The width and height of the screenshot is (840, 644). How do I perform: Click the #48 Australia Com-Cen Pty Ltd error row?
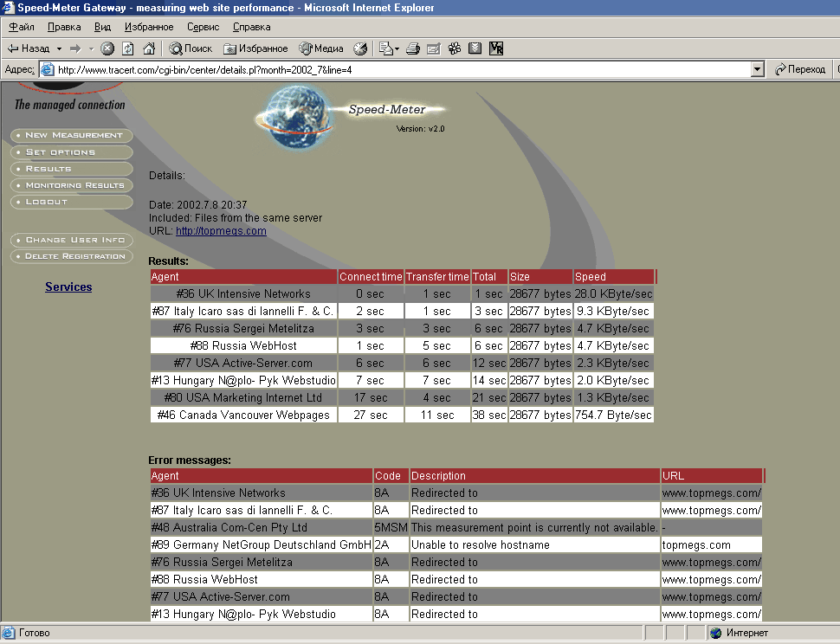tap(456, 528)
